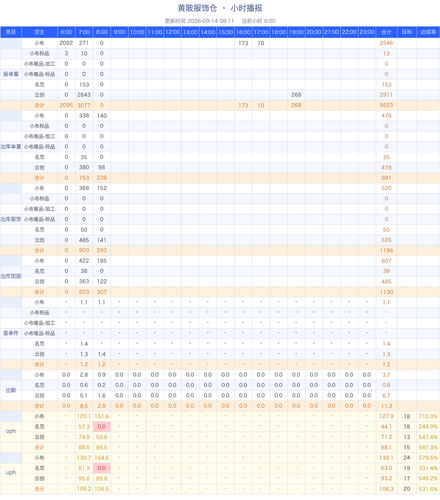This screenshot has width=440, height=500.
Task: Click the value 106.2 cell
Action: tap(84, 489)
